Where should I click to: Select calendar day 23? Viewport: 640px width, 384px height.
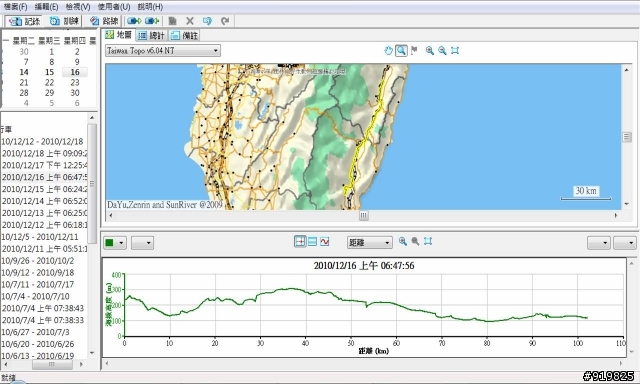click(75, 82)
